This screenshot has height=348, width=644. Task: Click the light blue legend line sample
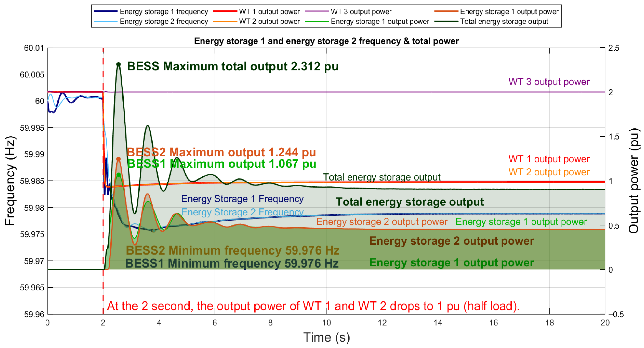pyautogui.click(x=106, y=22)
